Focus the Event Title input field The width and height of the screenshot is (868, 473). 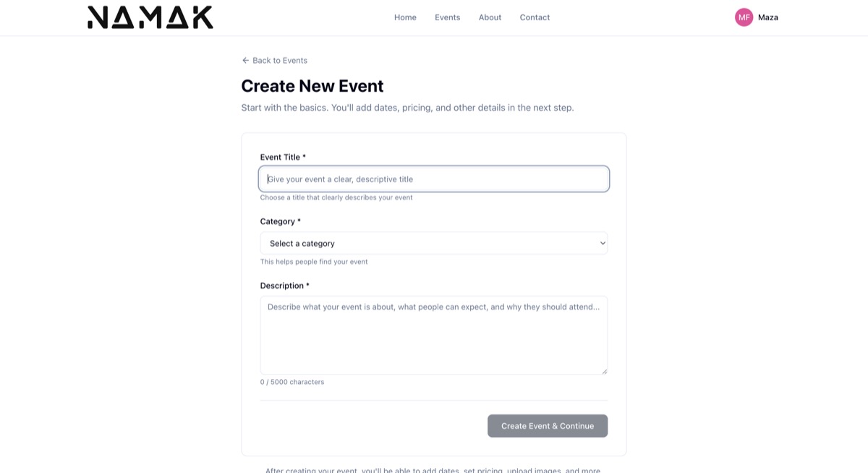coord(434,179)
